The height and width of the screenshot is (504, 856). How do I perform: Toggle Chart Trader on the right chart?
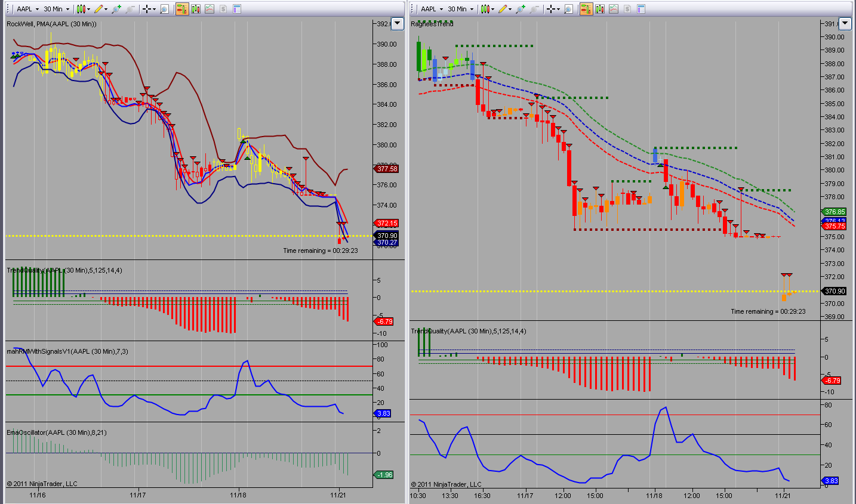pyautogui.click(x=586, y=9)
